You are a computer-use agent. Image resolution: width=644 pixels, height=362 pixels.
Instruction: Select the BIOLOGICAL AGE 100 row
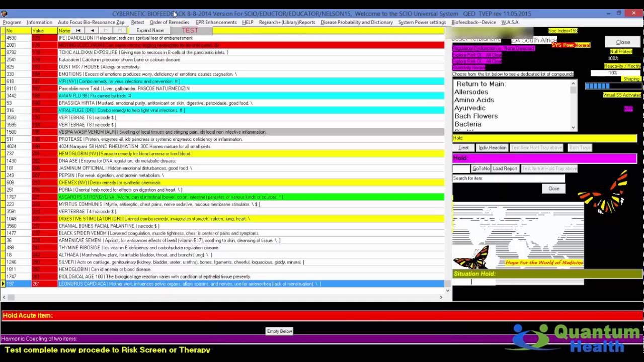(222, 277)
